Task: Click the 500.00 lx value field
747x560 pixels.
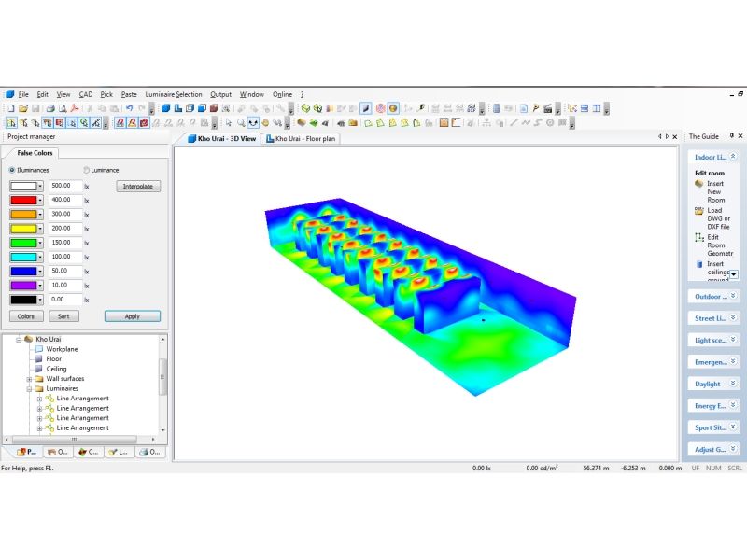Action: click(64, 186)
